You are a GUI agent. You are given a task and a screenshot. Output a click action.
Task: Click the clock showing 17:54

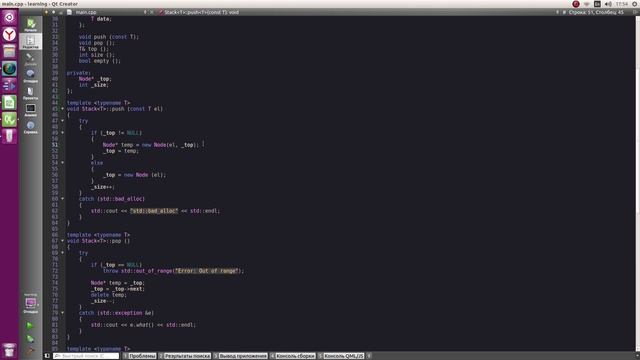coord(622,4)
